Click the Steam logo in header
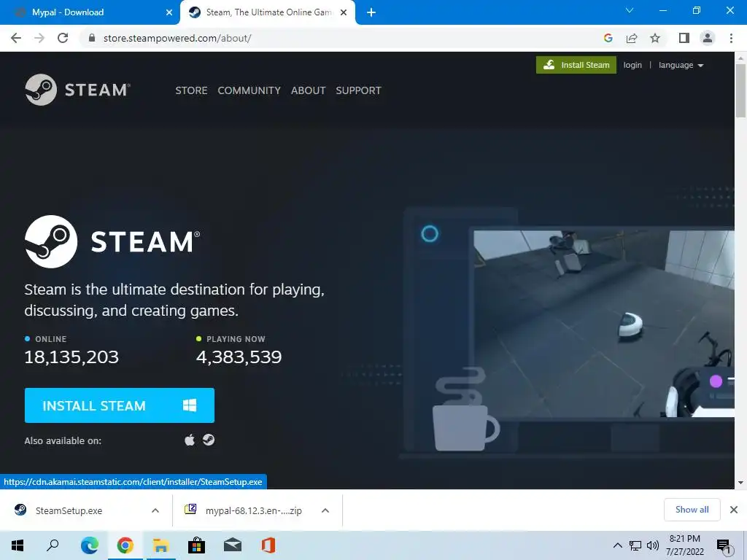 pyautogui.click(x=77, y=90)
